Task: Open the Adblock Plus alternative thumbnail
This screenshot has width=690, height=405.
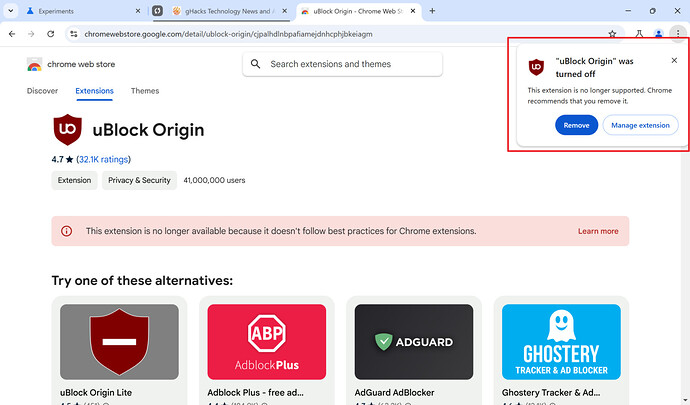Action: pos(267,340)
